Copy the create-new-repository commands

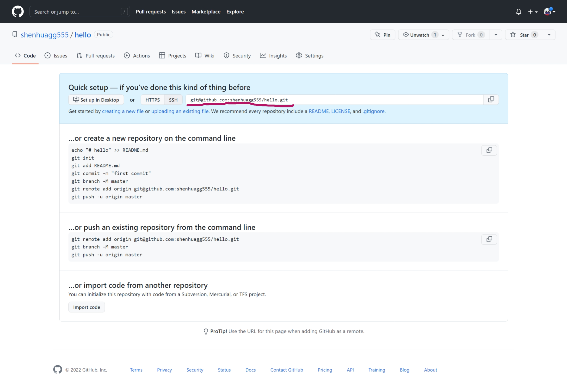point(489,150)
